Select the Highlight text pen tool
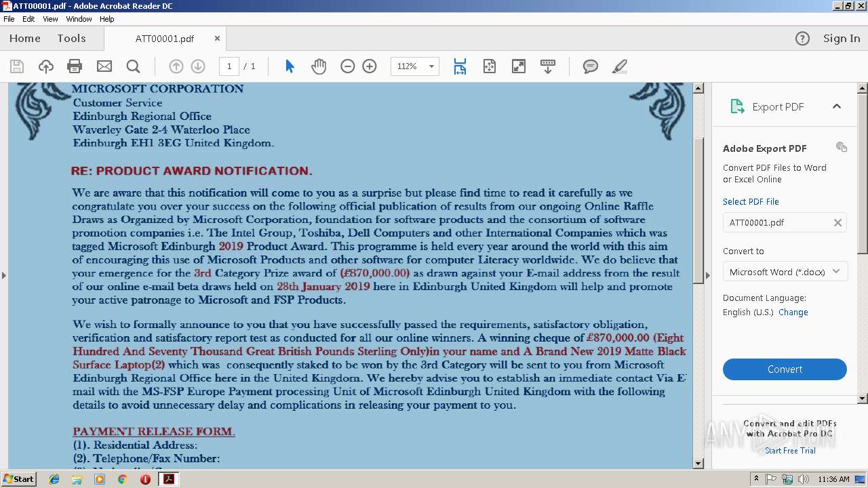 pyautogui.click(x=619, y=66)
